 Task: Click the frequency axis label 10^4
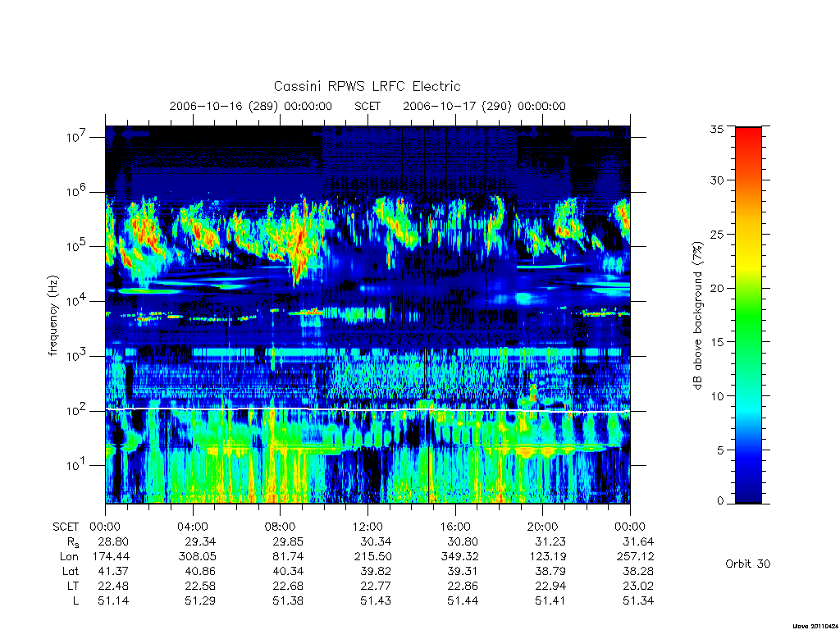click(x=76, y=300)
